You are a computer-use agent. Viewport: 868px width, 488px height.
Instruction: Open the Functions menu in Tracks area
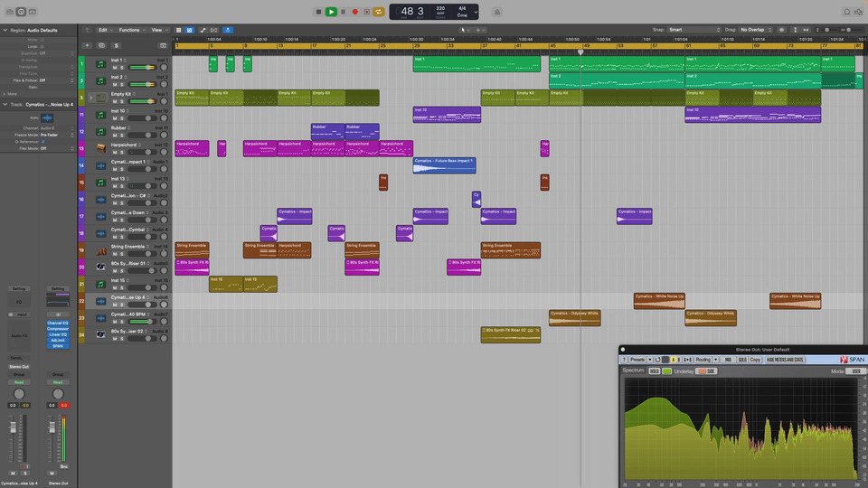132,30
